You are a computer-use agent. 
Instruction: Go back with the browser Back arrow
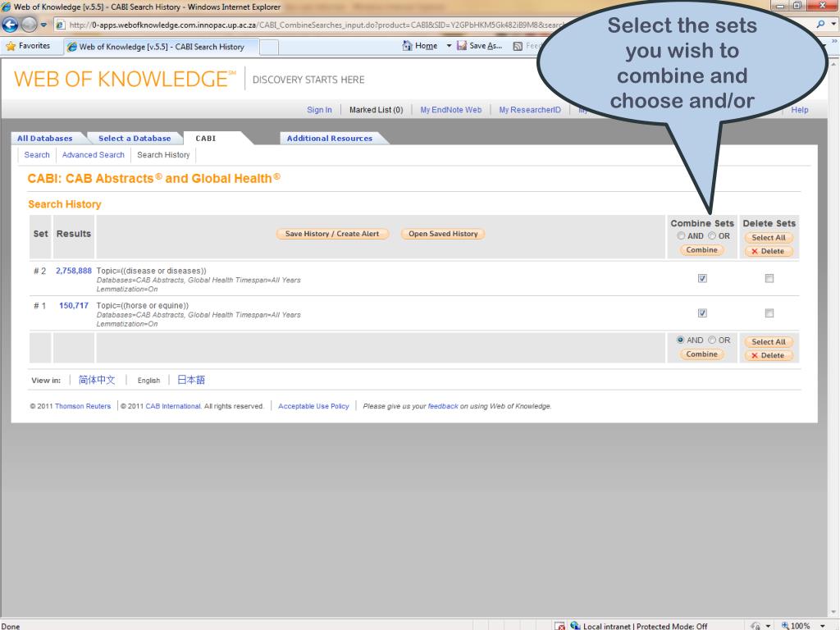point(10,25)
